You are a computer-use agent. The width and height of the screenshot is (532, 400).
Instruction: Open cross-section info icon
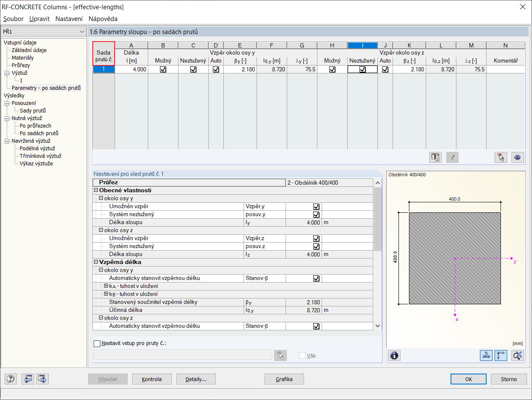(394, 356)
